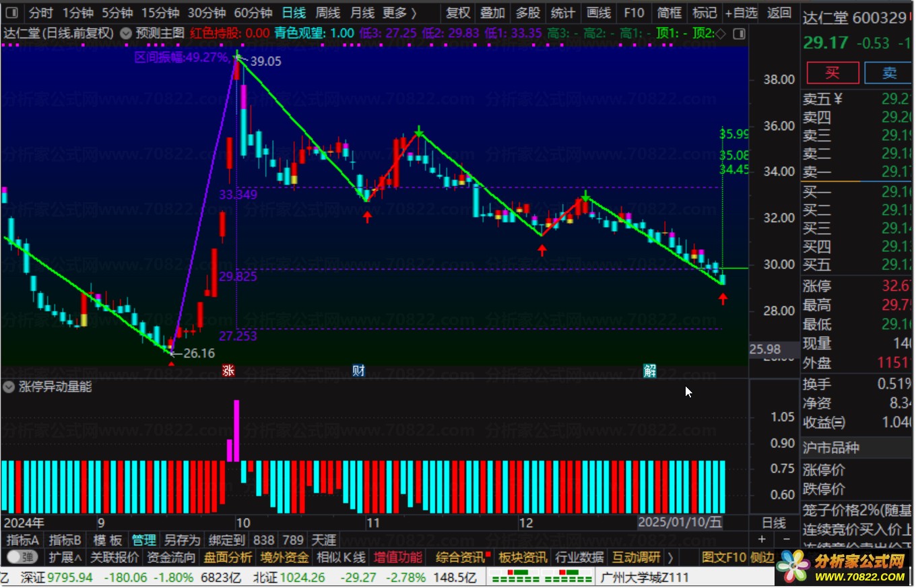Click the 叠加 overlay button
Screen dimensions: 916x588
tap(492, 13)
